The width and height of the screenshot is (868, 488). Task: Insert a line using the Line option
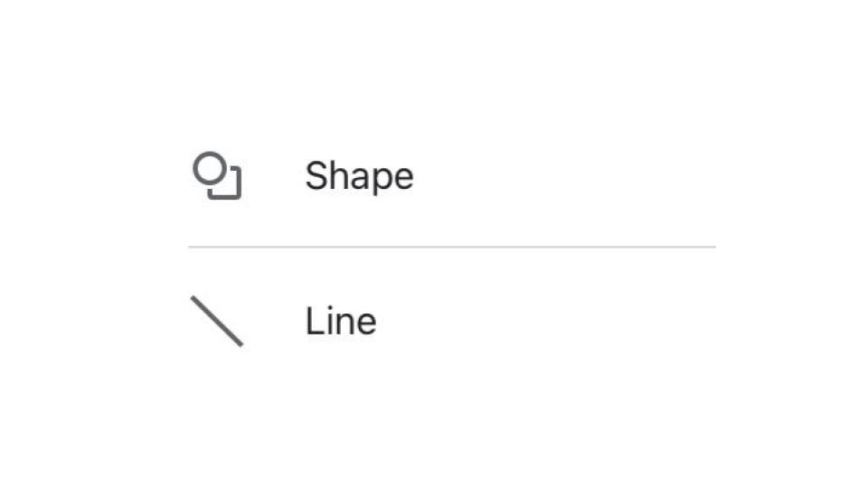pos(452,321)
